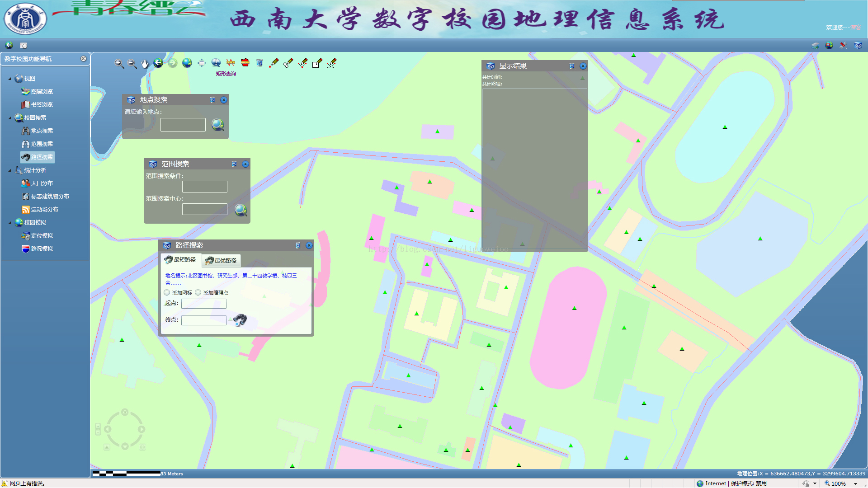Select the measure area tool
This screenshot has width=868, height=488.
[245, 63]
